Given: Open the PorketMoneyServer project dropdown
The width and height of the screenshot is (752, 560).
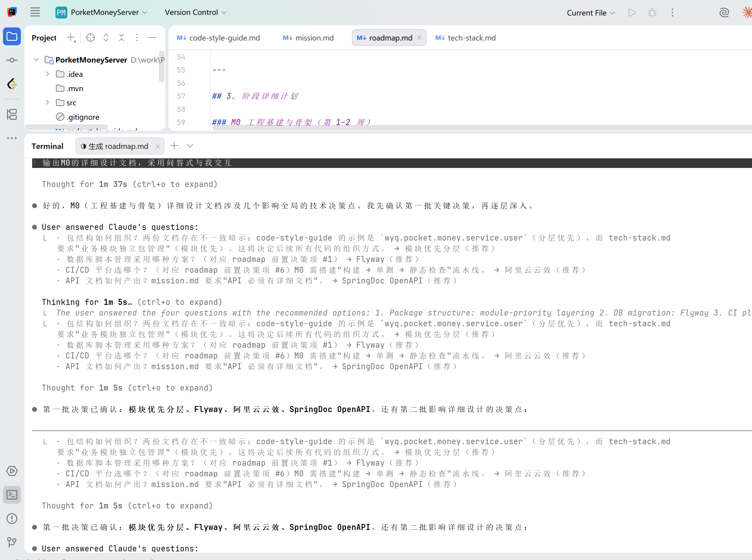Looking at the screenshot, I should pyautogui.click(x=101, y=13).
